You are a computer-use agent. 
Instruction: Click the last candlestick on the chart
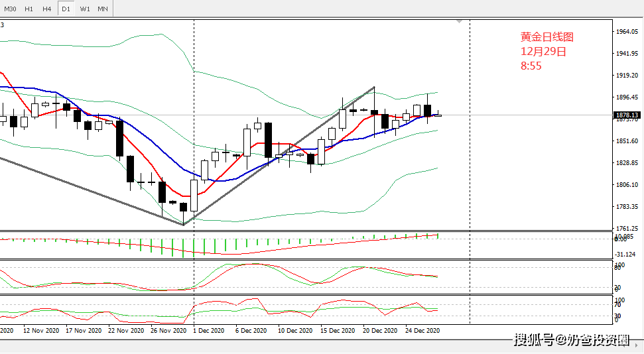(438, 115)
